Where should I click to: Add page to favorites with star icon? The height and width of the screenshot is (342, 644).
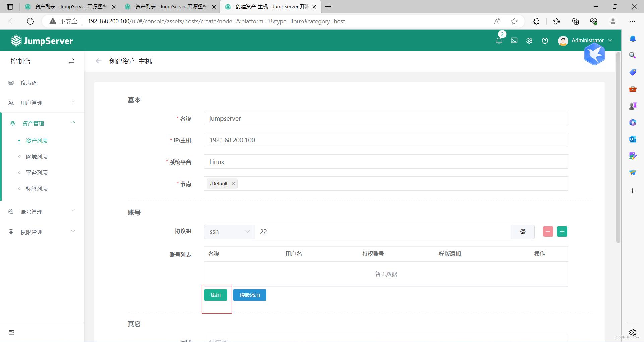(x=514, y=21)
